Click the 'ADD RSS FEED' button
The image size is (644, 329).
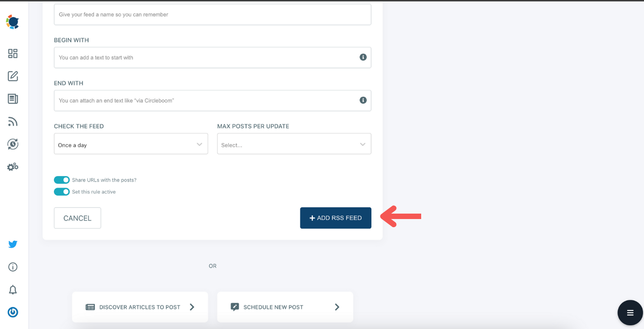point(335,218)
